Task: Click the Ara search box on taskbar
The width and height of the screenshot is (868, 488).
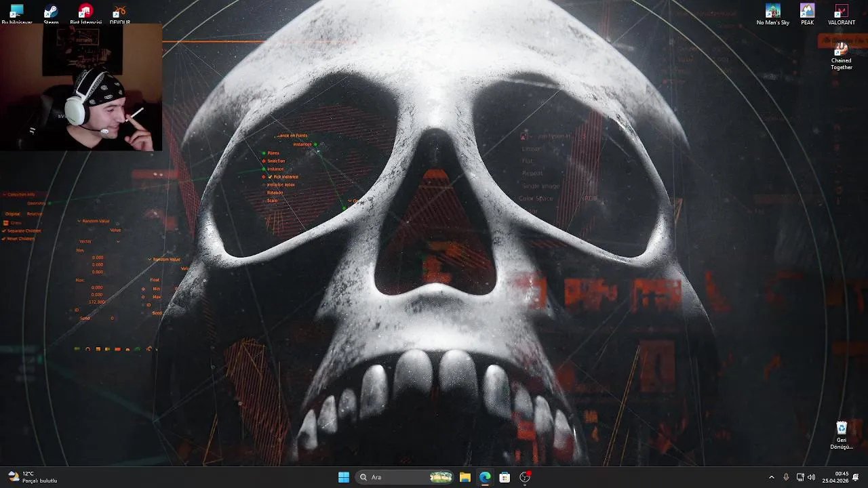Action: click(x=405, y=477)
